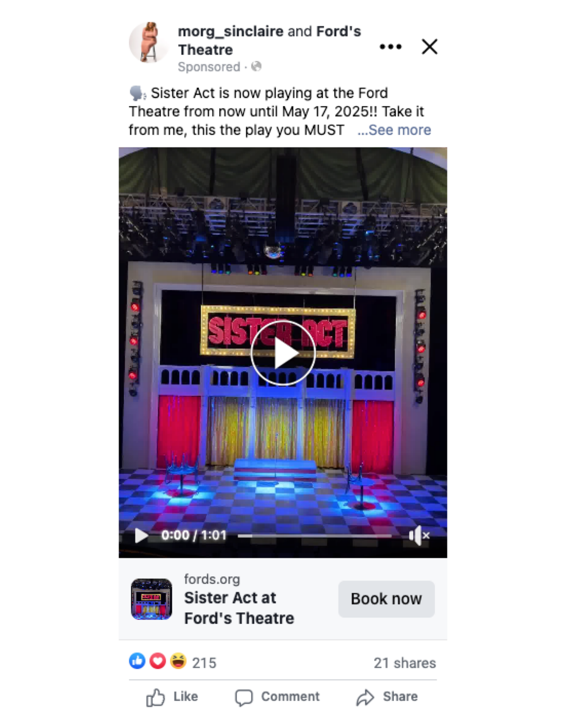565x728 pixels.
Task: Dismiss the sponsored post with the X
Action: (429, 47)
